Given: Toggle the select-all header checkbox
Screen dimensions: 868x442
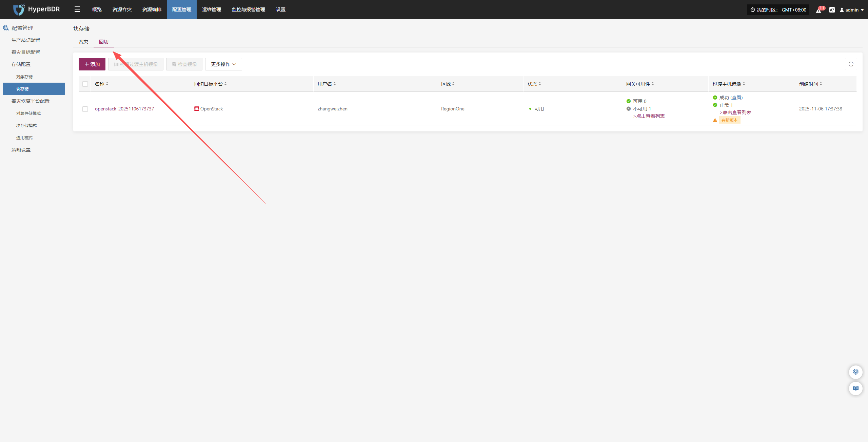Looking at the screenshot, I should point(85,84).
